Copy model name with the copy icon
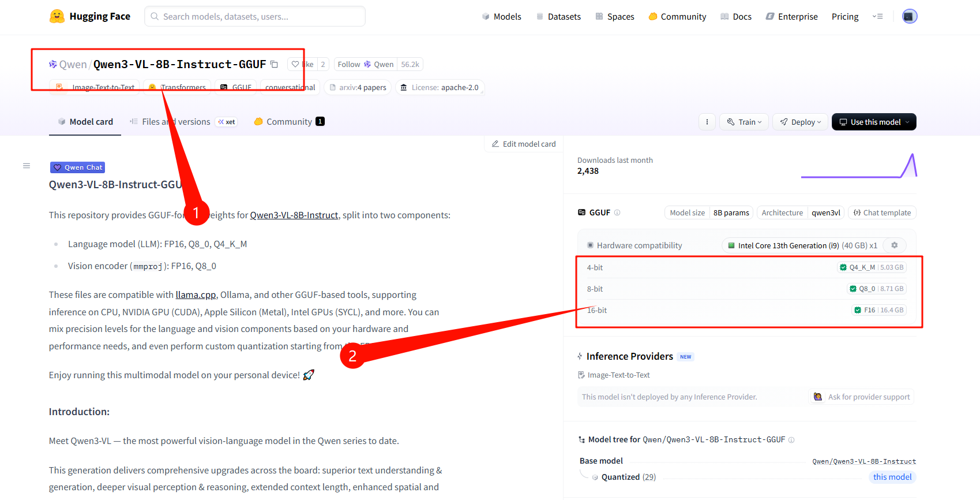Image resolution: width=980 pixels, height=500 pixels. tap(275, 64)
